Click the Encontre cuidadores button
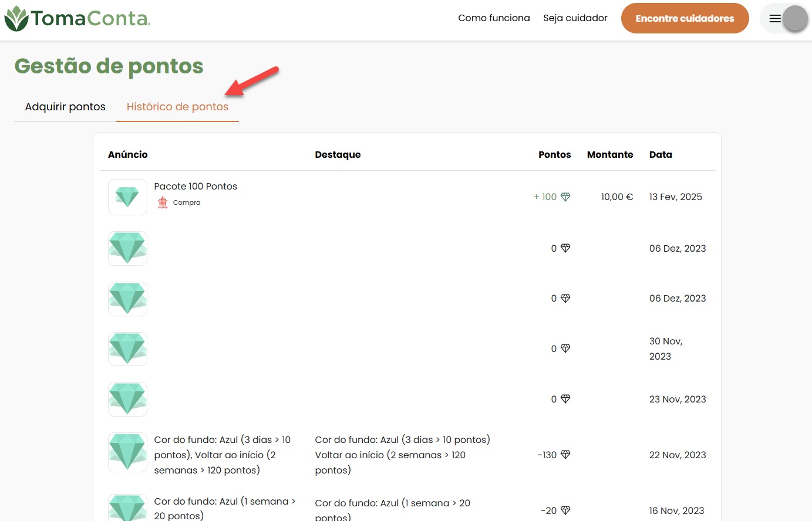 tap(685, 18)
